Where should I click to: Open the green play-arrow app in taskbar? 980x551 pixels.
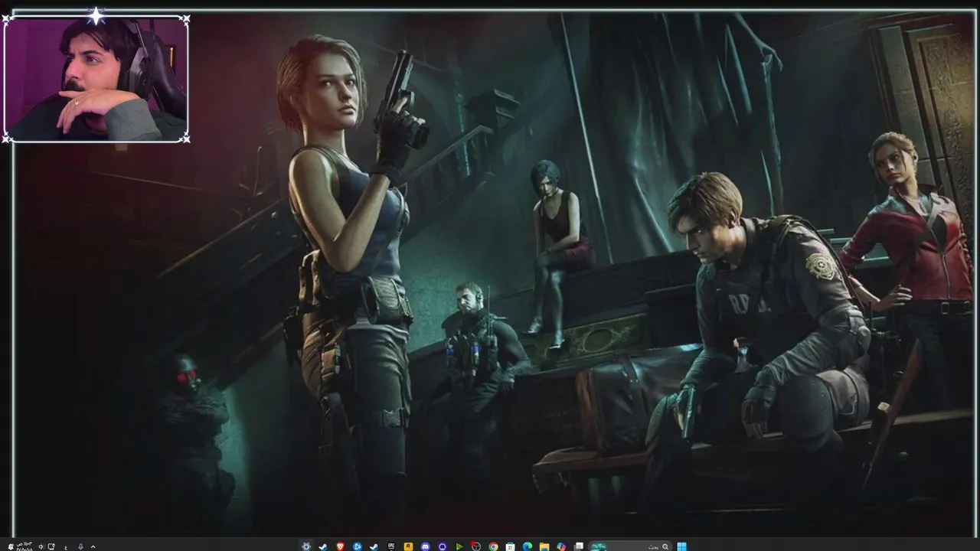(x=459, y=546)
